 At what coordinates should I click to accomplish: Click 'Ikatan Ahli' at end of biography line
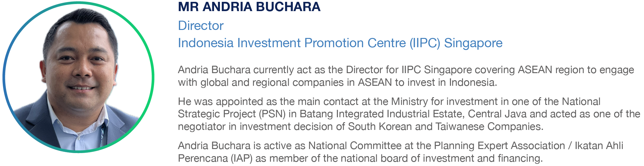coord(599,146)
